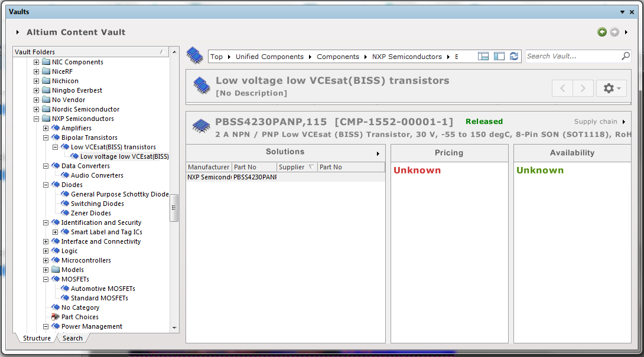Select Unified Components breadcrumb
This screenshot has height=357, width=644.
pos(269,57)
